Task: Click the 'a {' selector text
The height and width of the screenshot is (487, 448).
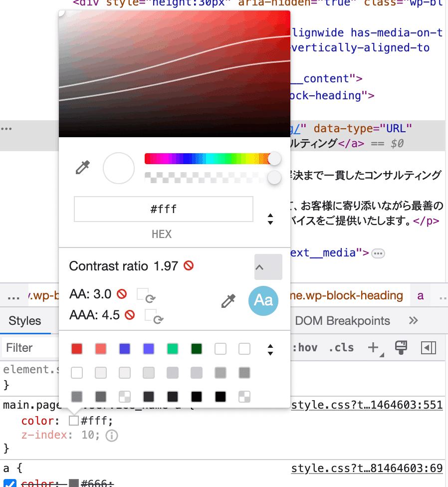Action: [13, 468]
